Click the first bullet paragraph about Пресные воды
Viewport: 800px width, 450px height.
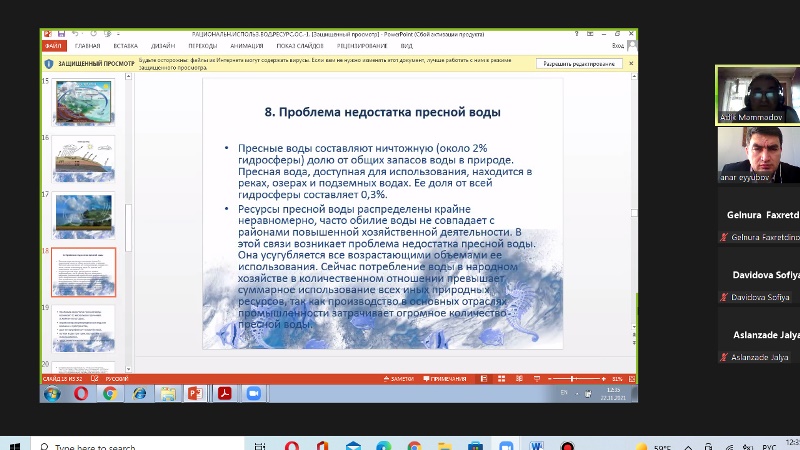pos(385,171)
